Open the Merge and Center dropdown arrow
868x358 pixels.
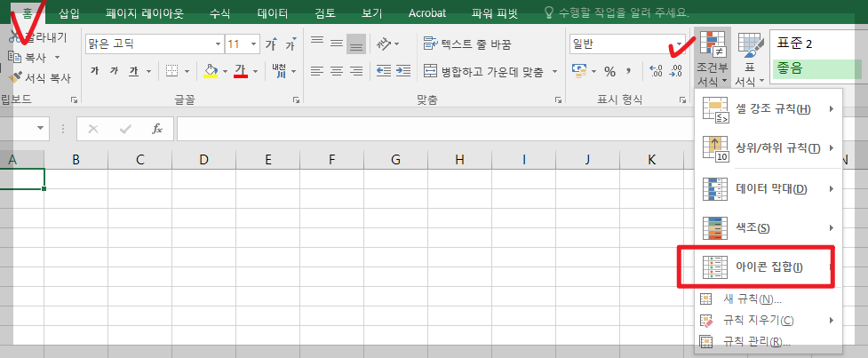[x=554, y=71]
